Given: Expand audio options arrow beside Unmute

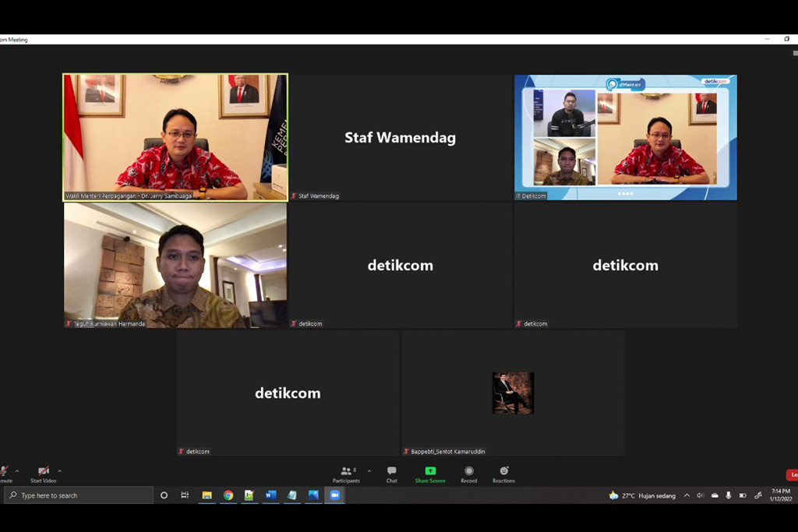Looking at the screenshot, I should tap(17, 471).
